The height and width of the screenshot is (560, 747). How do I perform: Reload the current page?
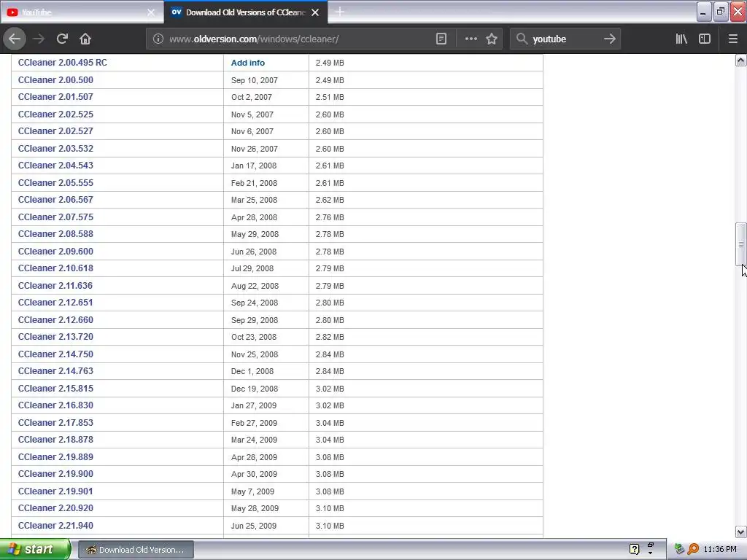pyautogui.click(x=62, y=39)
